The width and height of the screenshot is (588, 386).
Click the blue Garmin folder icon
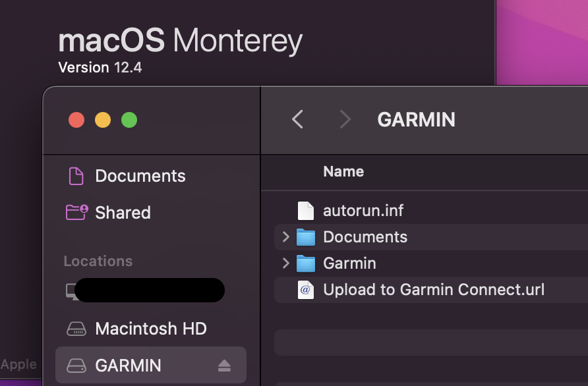click(306, 263)
